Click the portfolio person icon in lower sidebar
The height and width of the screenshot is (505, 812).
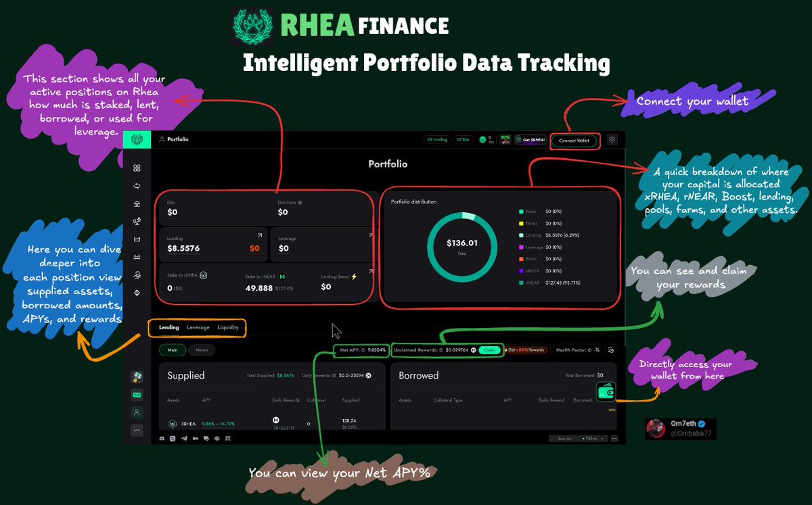pyautogui.click(x=137, y=412)
